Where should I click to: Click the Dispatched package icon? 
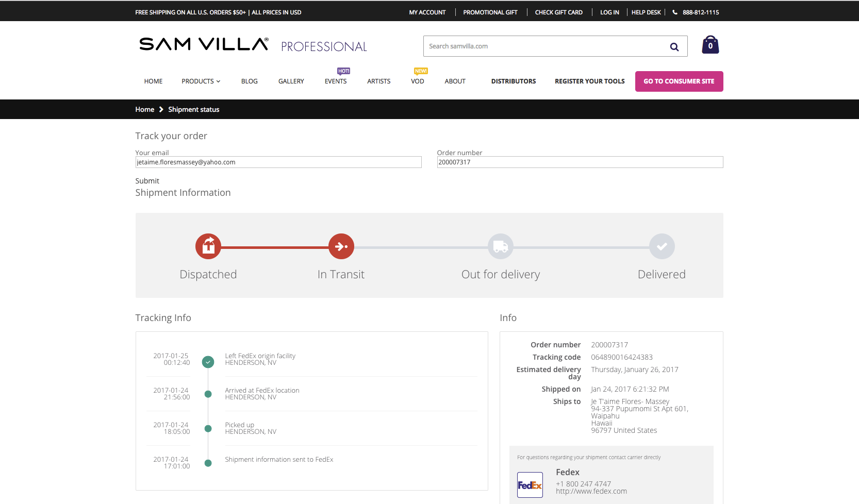click(x=208, y=246)
